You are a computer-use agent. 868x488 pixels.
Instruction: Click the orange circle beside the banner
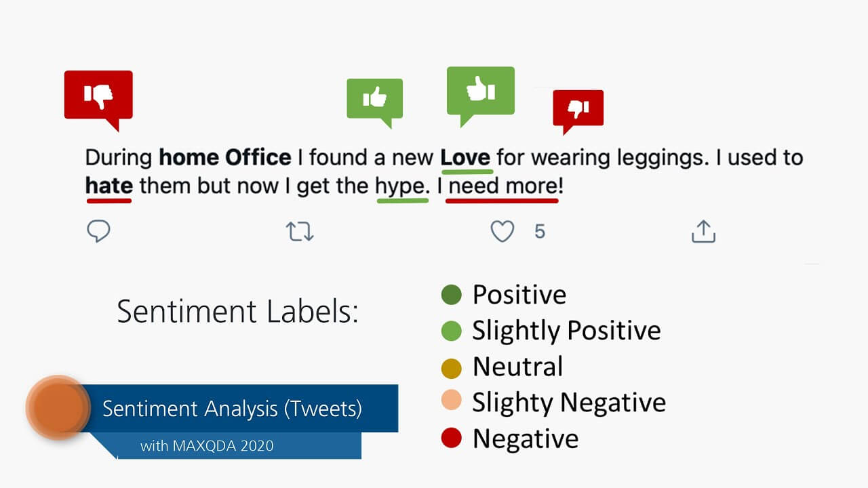pyautogui.click(x=59, y=408)
